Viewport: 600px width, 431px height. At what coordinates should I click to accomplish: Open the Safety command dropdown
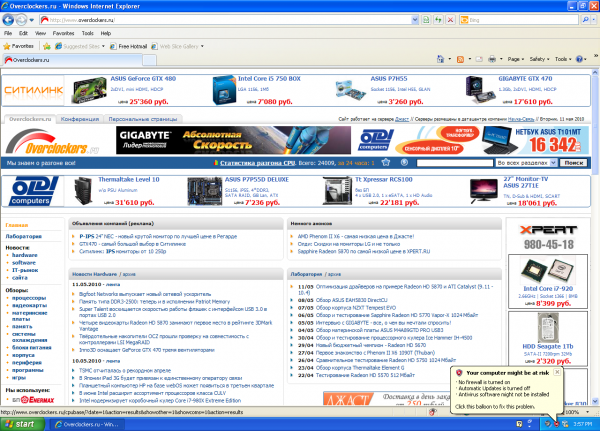click(x=539, y=59)
